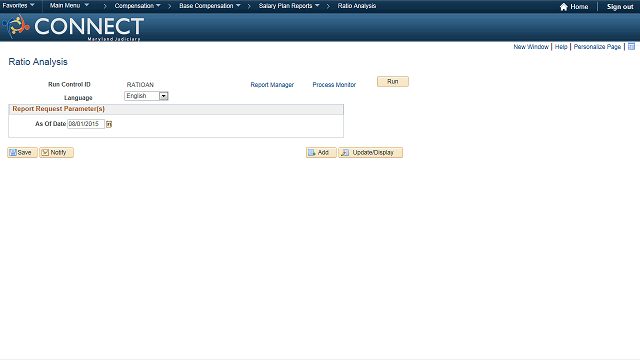Click the Notify button
640x360 pixels.
(x=56, y=153)
